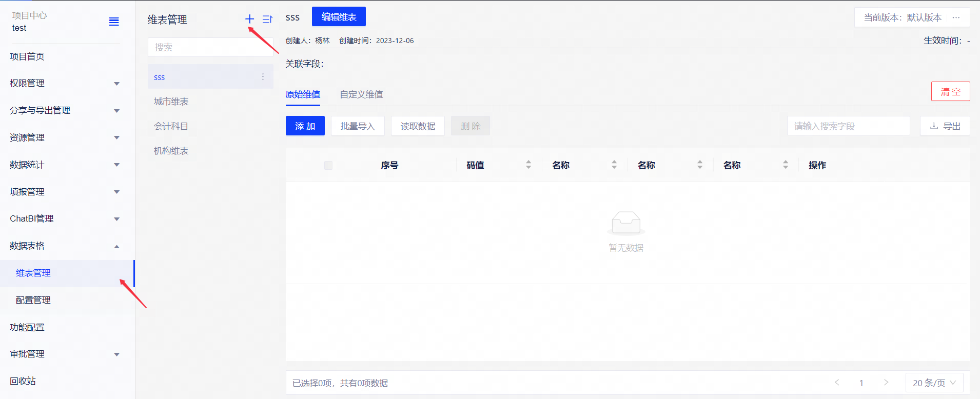Image resolution: width=980 pixels, height=399 pixels.
Task: Switch to the 自定义维值 tab
Action: pyautogui.click(x=361, y=94)
